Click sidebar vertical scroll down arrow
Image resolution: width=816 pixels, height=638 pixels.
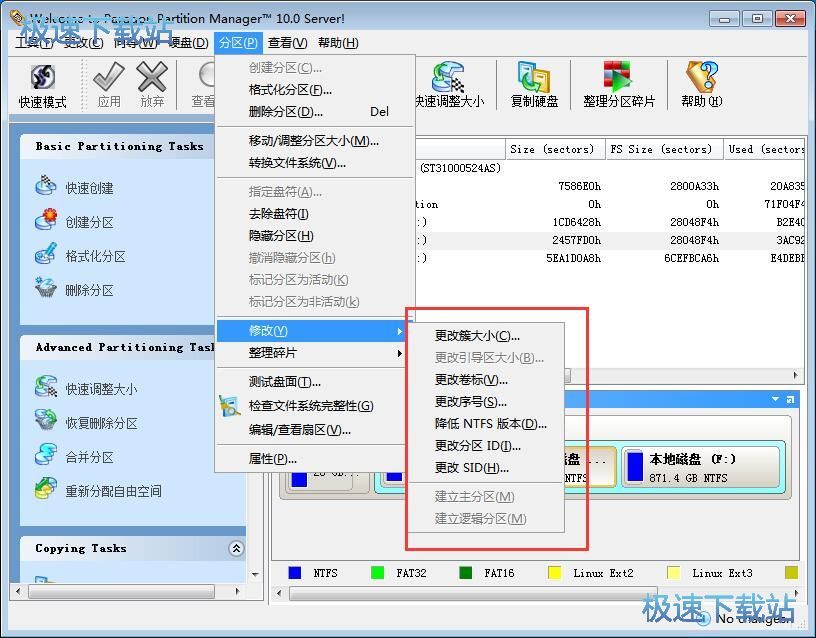pos(255,575)
